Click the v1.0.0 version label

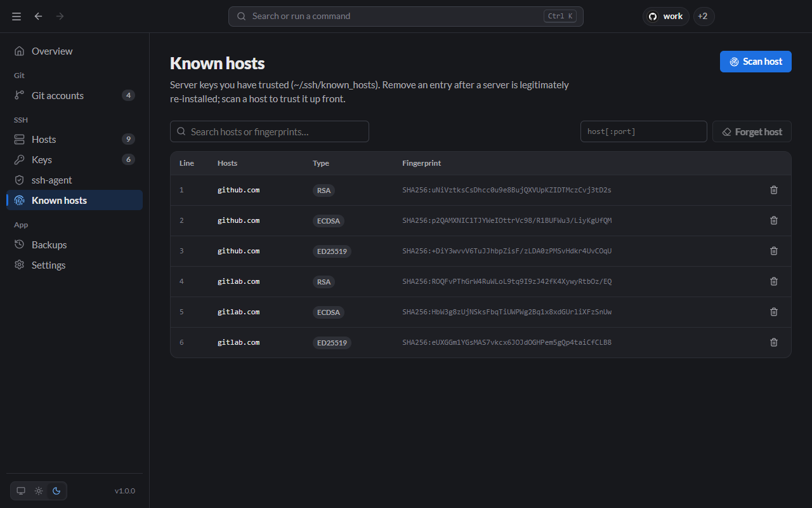tap(125, 491)
